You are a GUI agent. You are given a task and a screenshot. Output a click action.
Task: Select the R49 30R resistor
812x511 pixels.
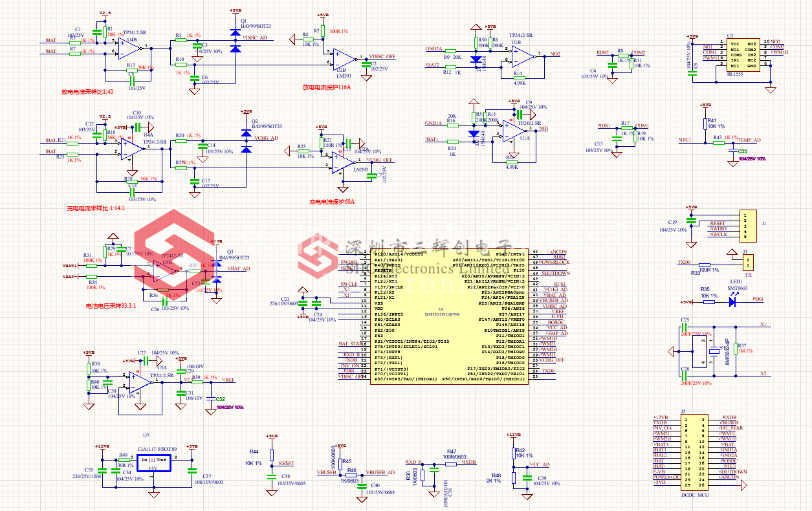pos(123,459)
